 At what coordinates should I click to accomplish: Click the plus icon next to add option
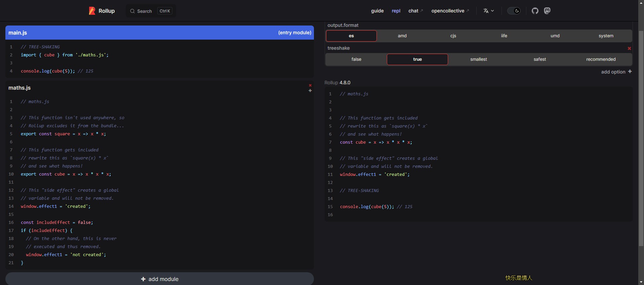tap(630, 72)
